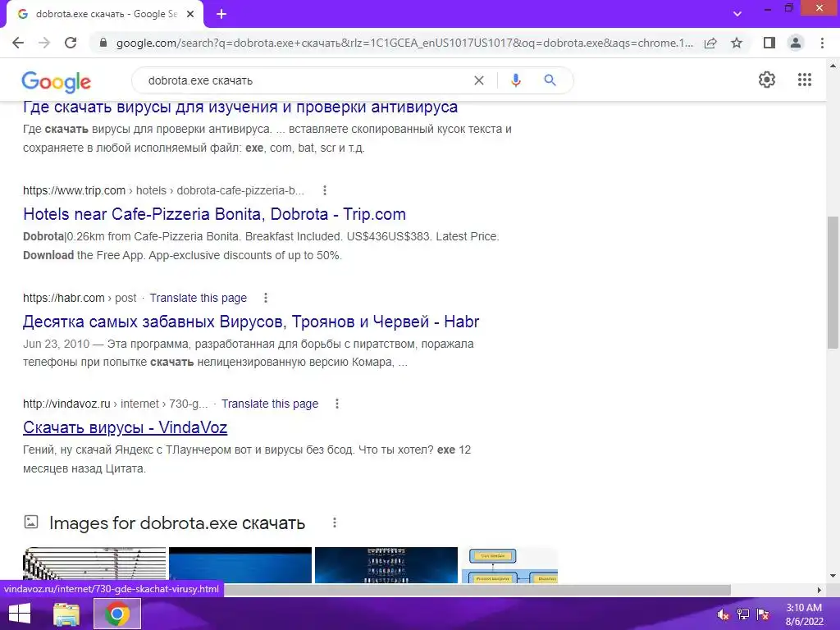The image size is (840, 630).
Task: Click the URL address bar
Action: click(404, 43)
